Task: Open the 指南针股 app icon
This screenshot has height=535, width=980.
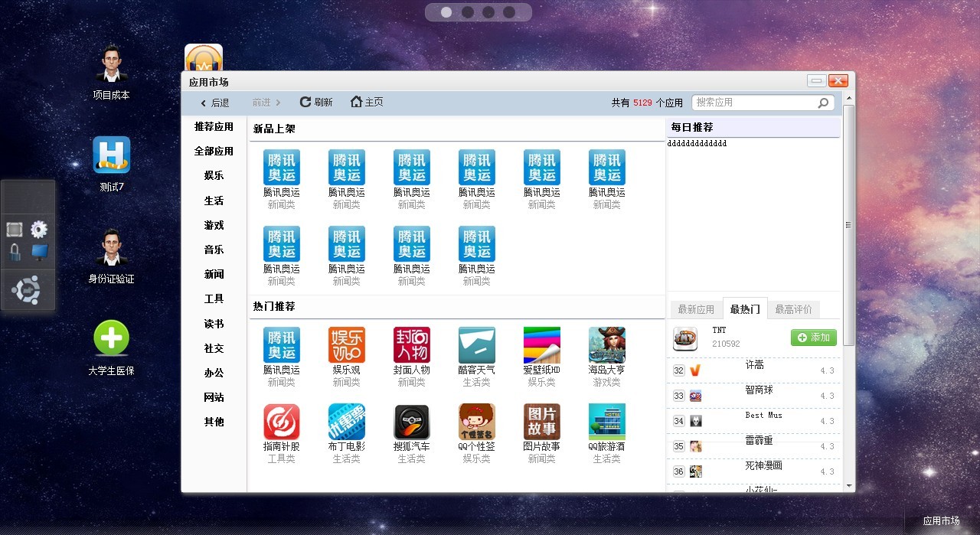Action: 282,422
